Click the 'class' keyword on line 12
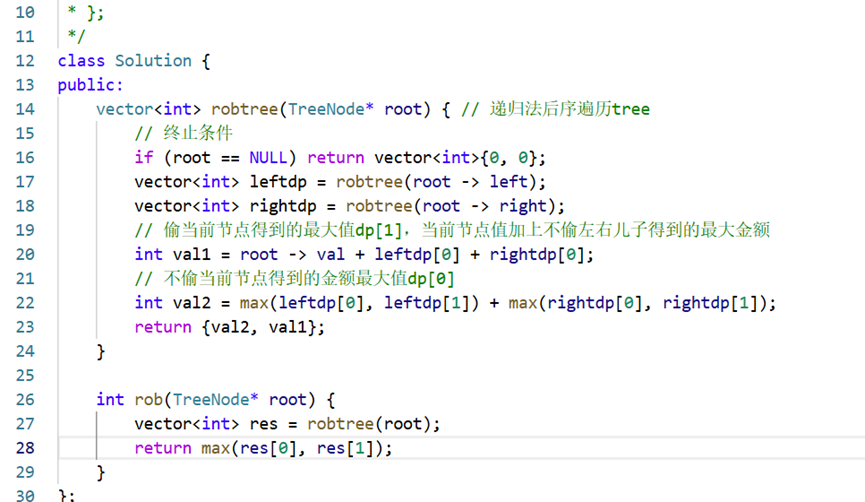The width and height of the screenshot is (865, 502). [81, 61]
